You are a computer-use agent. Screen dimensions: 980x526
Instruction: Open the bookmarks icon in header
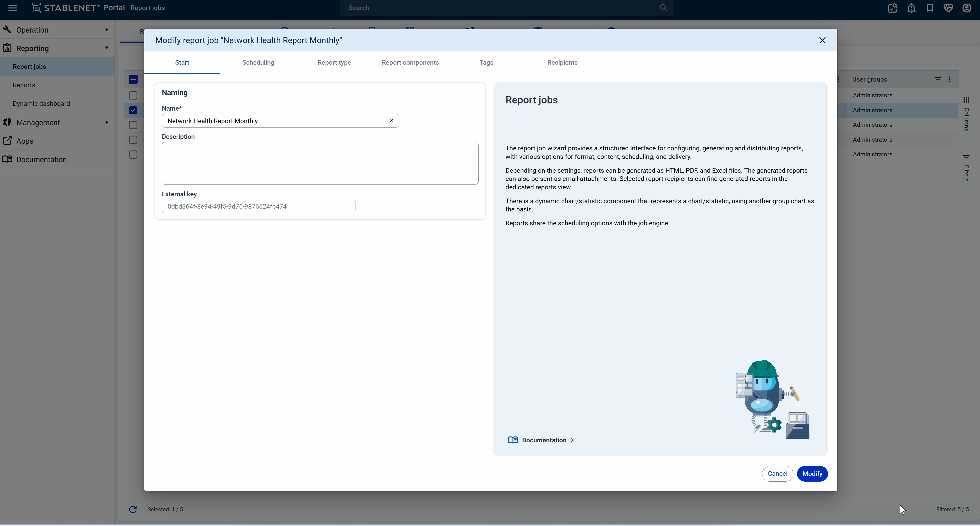(930, 8)
